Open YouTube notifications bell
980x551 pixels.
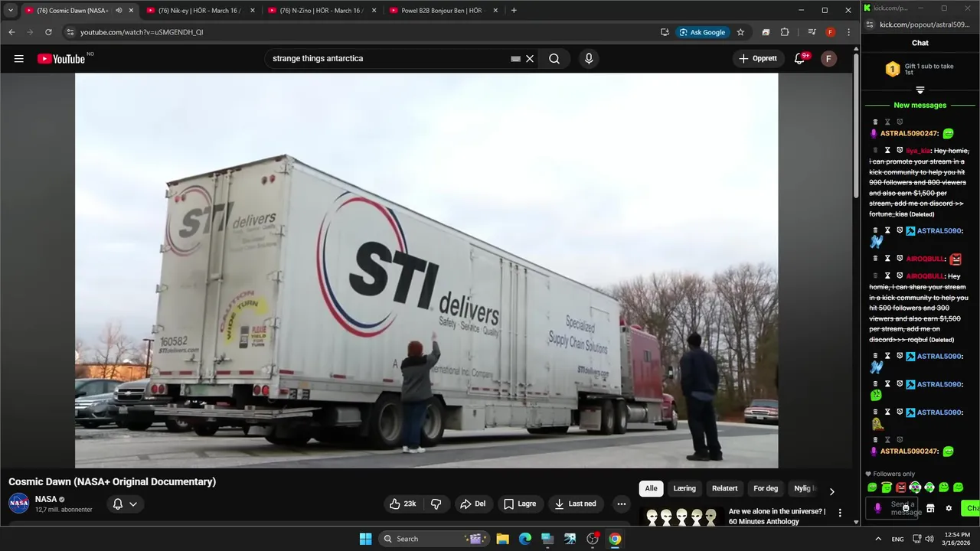(799, 59)
